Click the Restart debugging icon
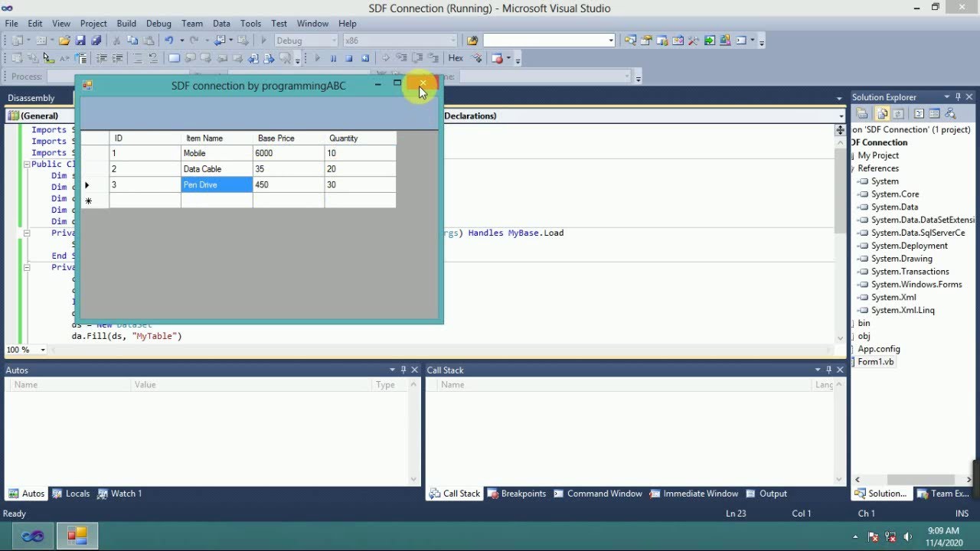The height and width of the screenshot is (551, 980). (x=365, y=58)
